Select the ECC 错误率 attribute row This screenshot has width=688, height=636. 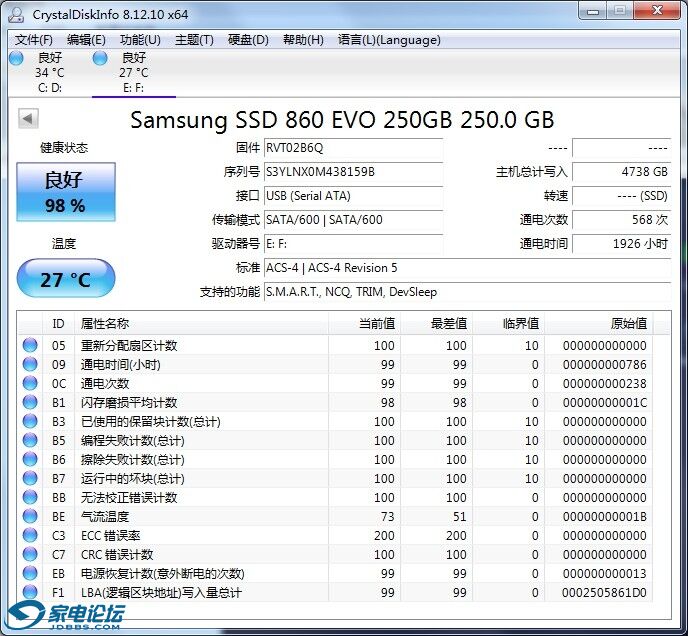pos(335,535)
